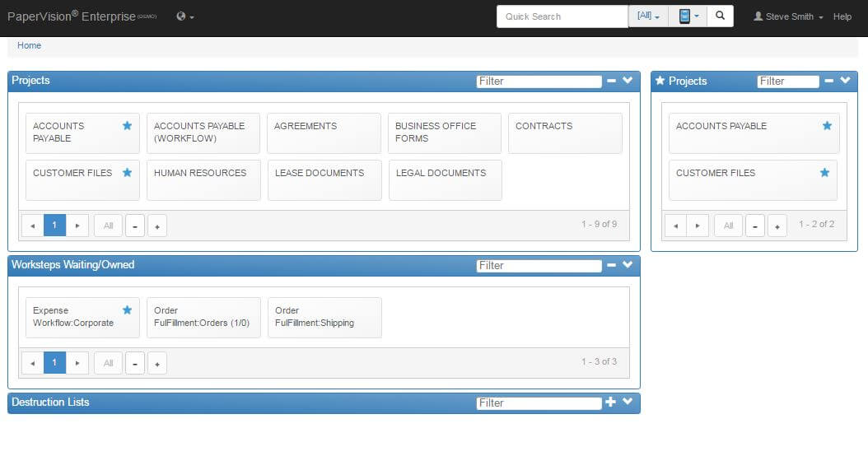Open the LEGAL DOCUMENTS project

click(x=445, y=180)
